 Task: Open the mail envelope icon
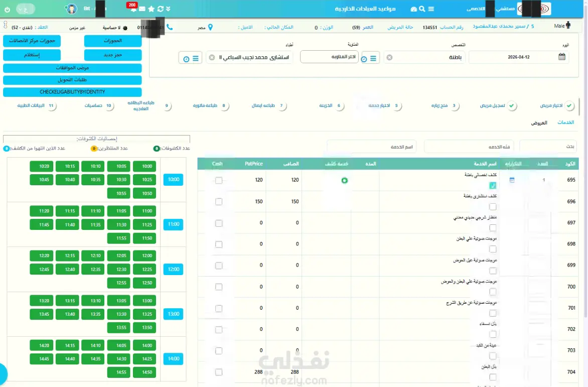(x=142, y=9)
